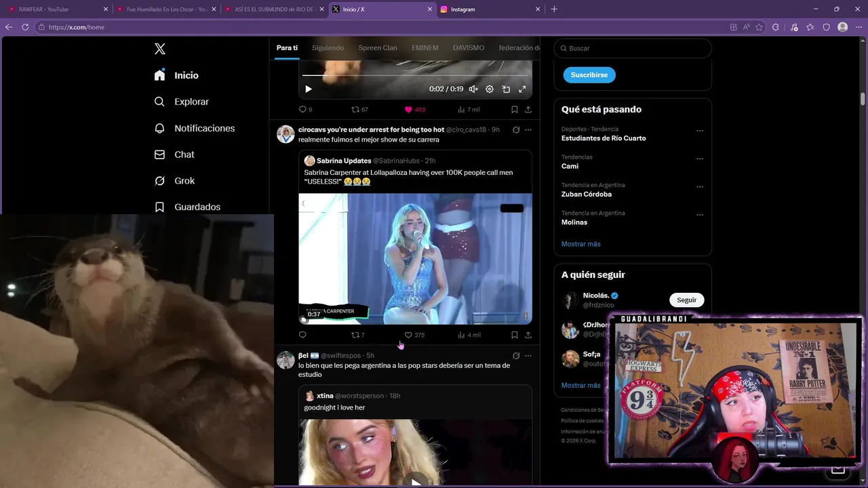Image resolution: width=868 pixels, height=488 pixels.
Task: Open more options on βel post
Action: tap(528, 355)
